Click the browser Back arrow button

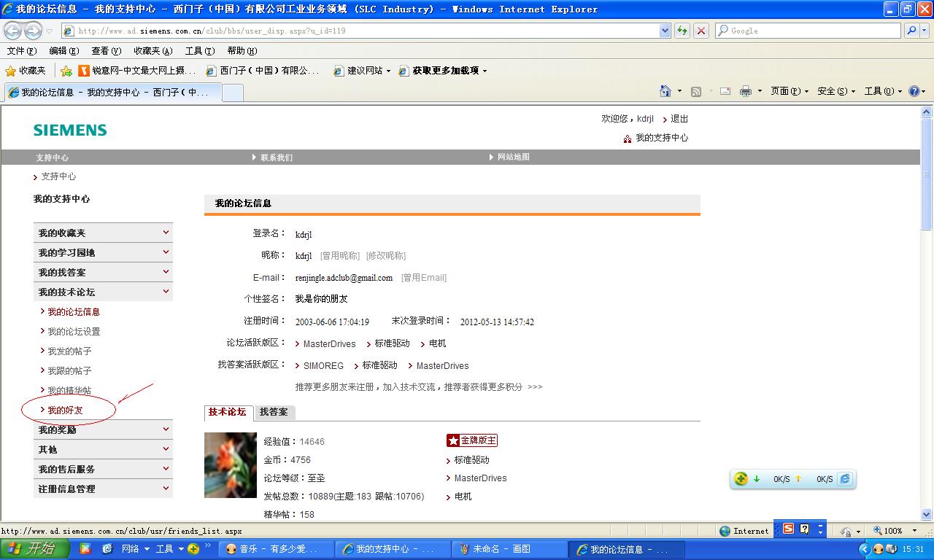[12, 31]
